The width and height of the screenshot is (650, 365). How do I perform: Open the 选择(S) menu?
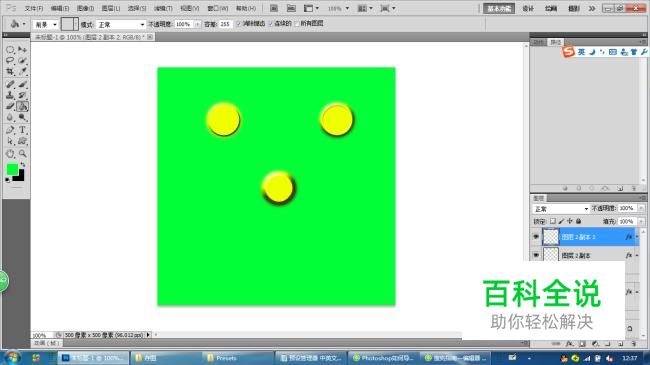pyautogui.click(x=137, y=8)
